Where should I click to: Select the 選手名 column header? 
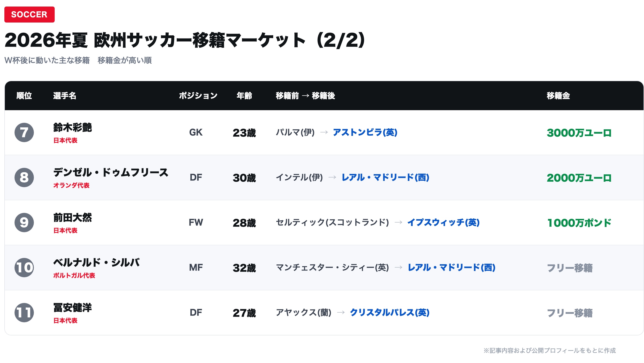[65, 96]
